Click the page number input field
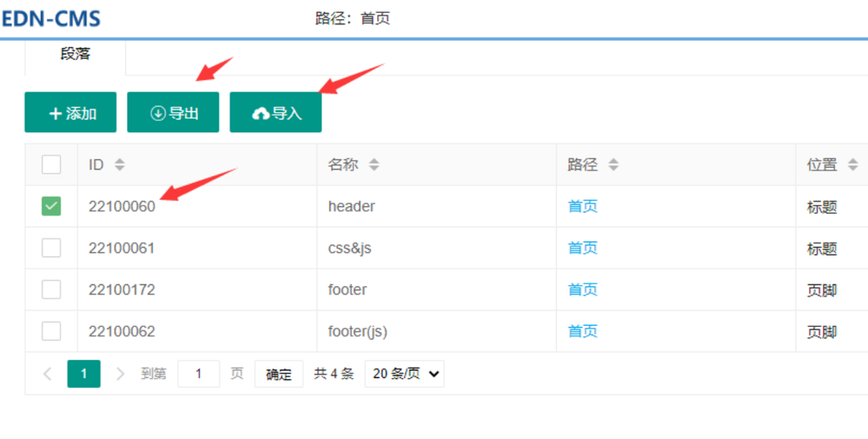 198,374
